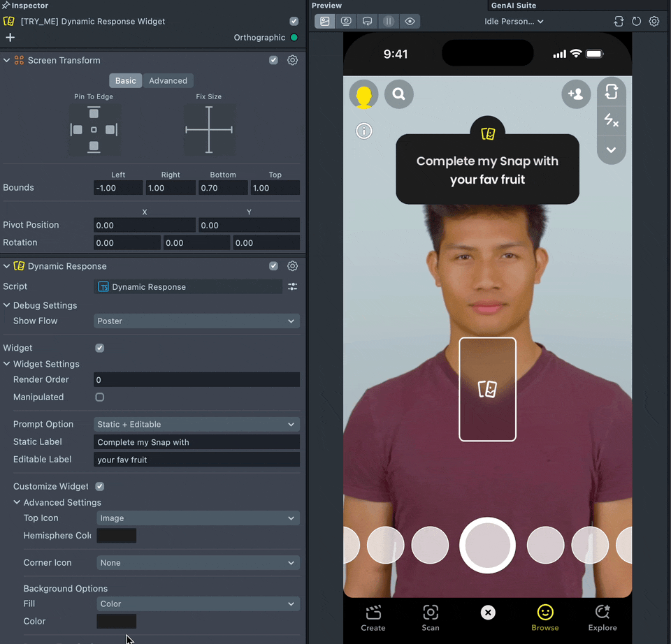The height and width of the screenshot is (644, 671).
Task: Uncheck the Customize Widget checkbox
Action: click(x=100, y=486)
